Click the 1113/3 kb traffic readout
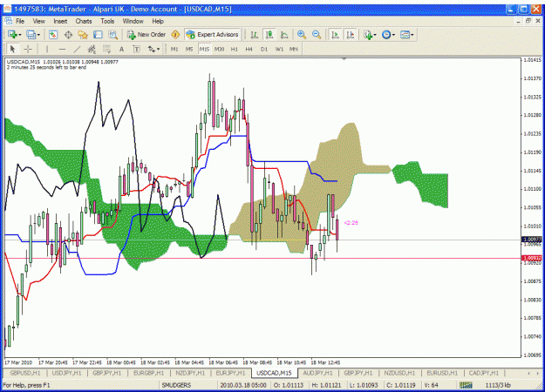This screenshot has width=545, height=392. 498,385
